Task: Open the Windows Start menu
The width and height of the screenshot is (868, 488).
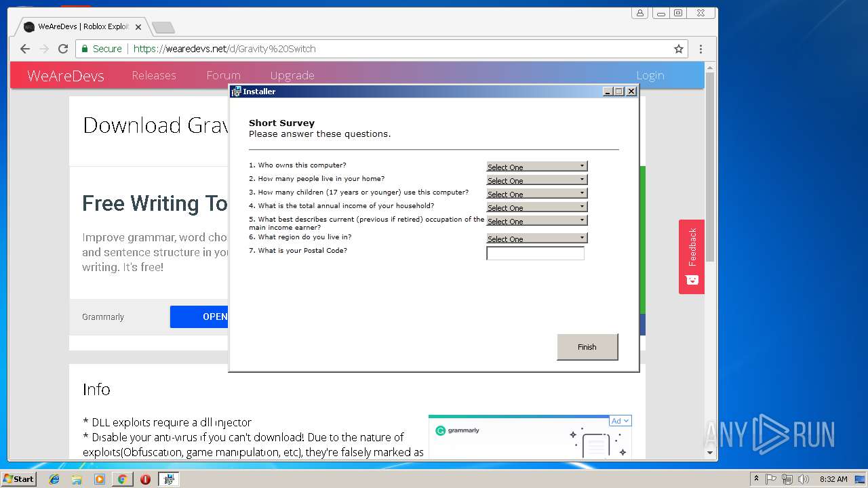Action: (19, 479)
